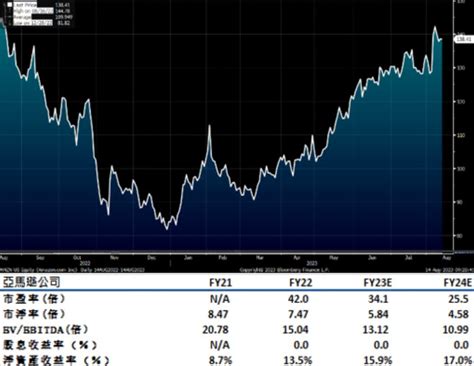Click the Nov label on time axis

114,258
